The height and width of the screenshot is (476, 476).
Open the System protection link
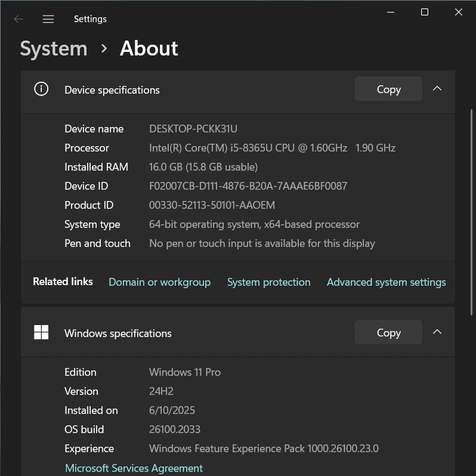coord(268,282)
